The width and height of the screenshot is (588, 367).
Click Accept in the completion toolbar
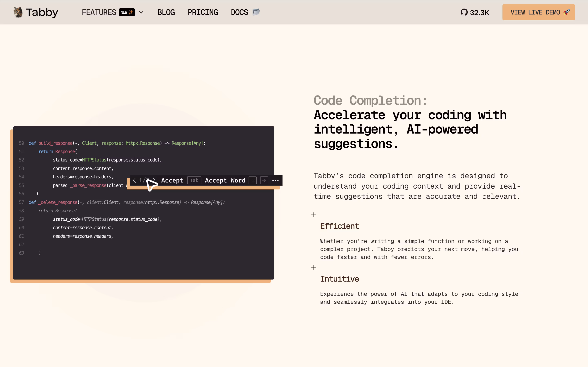(172, 180)
